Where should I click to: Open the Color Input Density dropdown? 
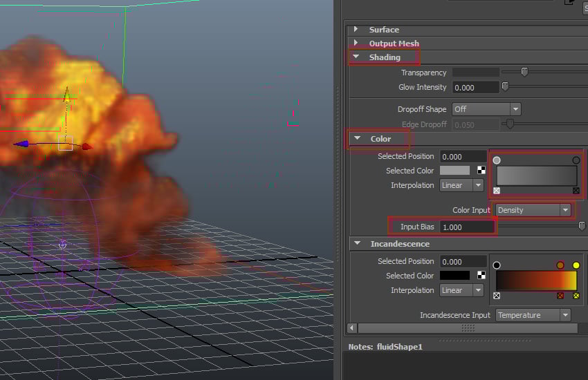[533, 210]
